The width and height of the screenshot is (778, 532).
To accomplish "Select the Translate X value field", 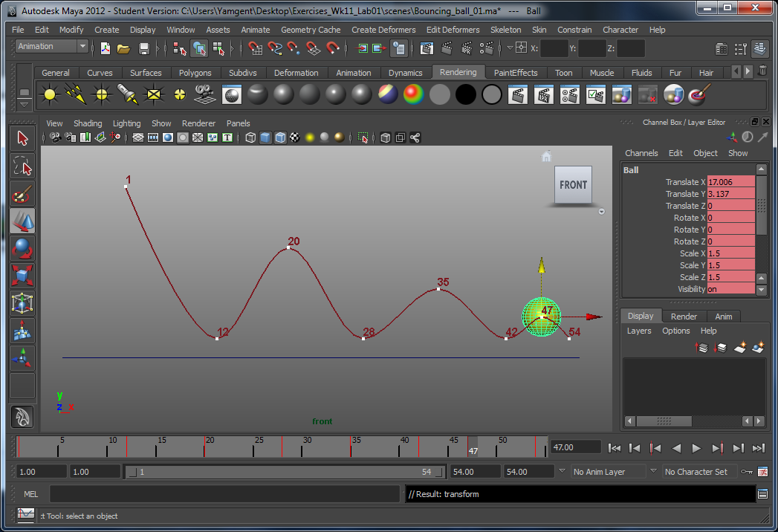I will pos(731,182).
